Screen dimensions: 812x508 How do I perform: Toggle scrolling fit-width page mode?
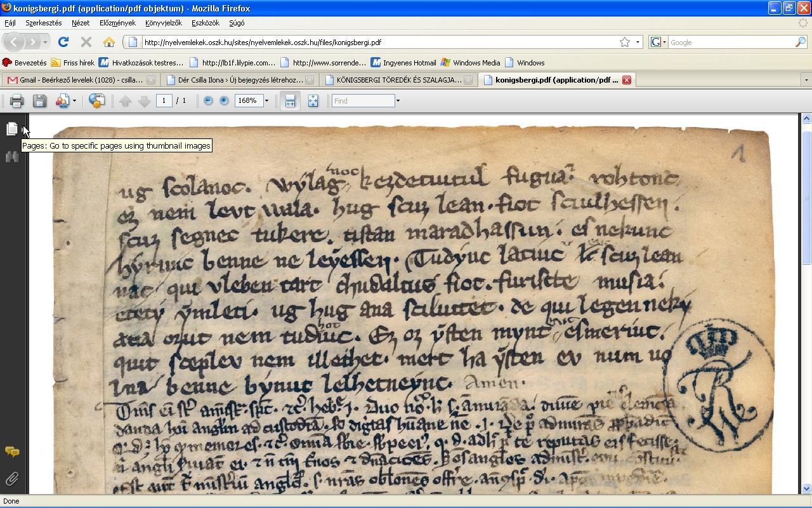[291, 101]
